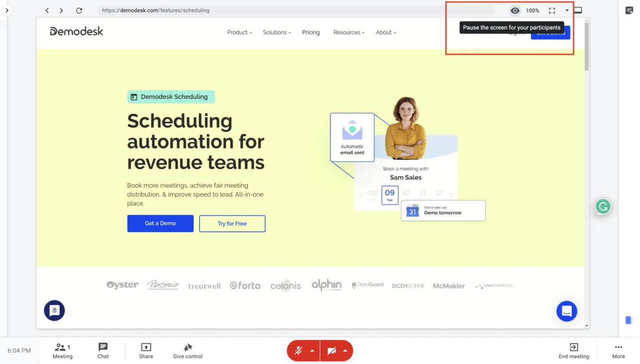Open the Resources menu
Image resolution: width=640 pixels, height=364 pixels.
tap(349, 32)
